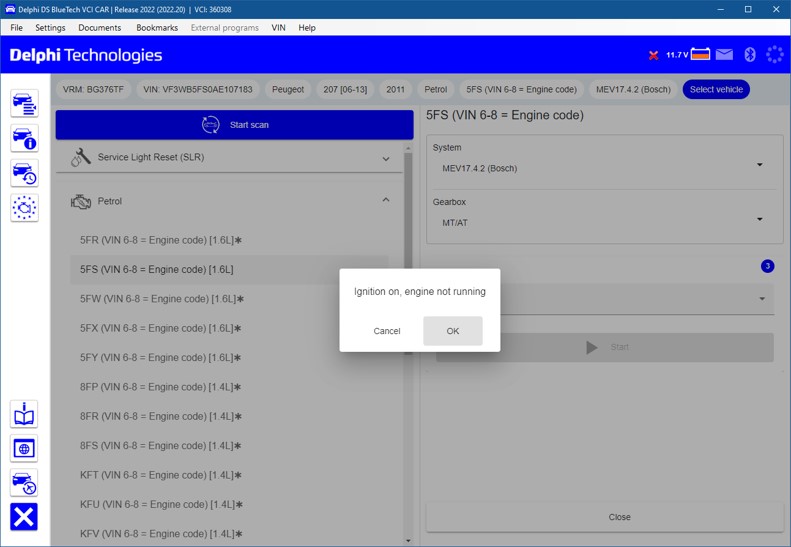Open the manual book icon in sidebar

(x=24, y=414)
